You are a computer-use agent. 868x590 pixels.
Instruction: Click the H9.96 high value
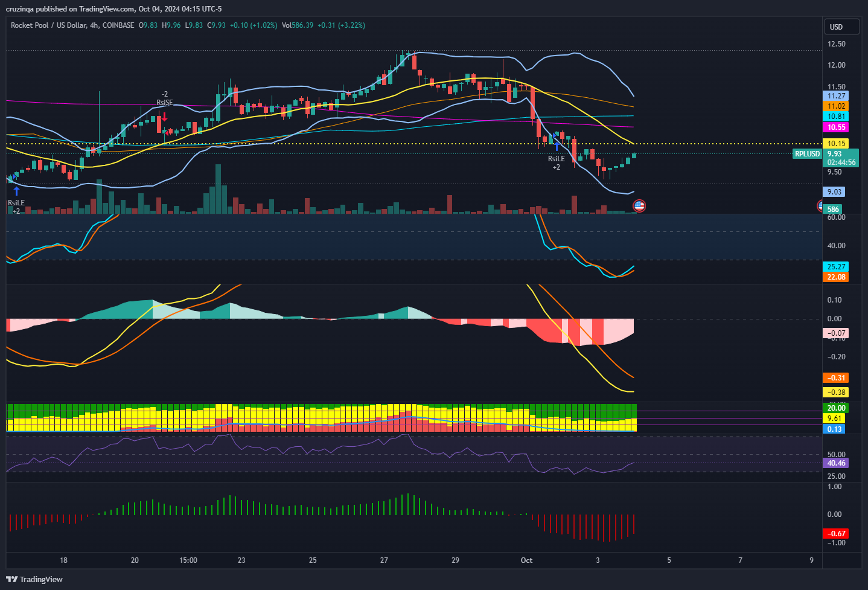tap(171, 25)
